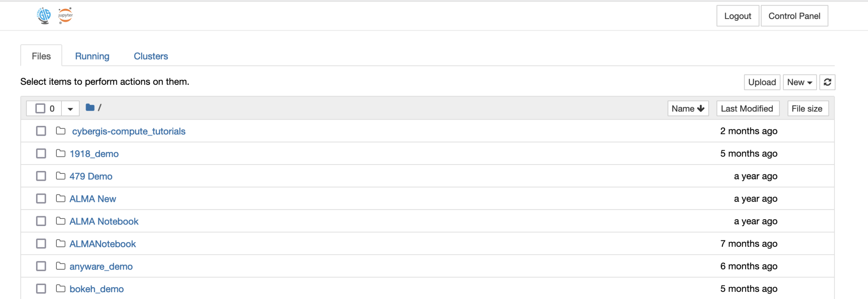Open the selection filter dropdown arrow
868x299 pixels.
point(70,108)
